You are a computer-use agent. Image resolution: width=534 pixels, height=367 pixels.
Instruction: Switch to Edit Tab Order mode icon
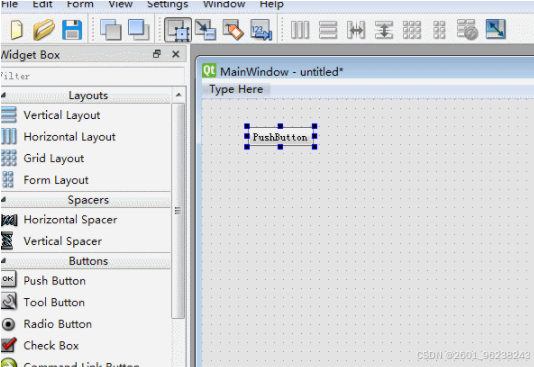(261, 30)
